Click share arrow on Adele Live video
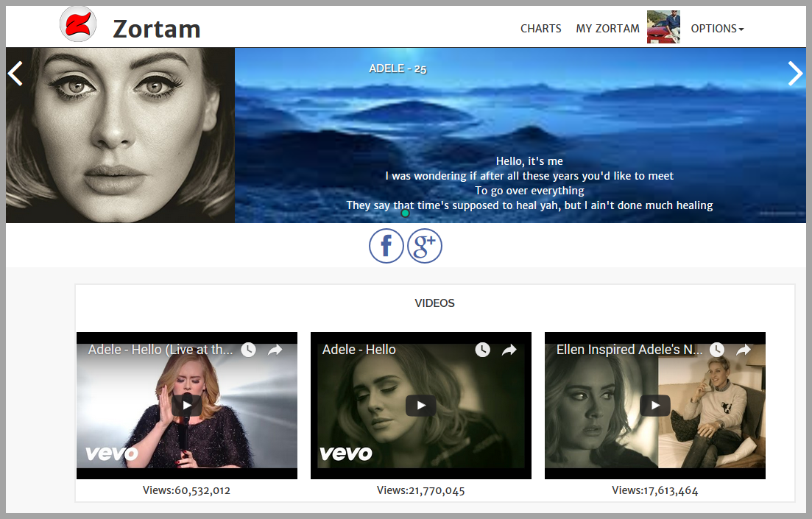 [x=275, y=350]
